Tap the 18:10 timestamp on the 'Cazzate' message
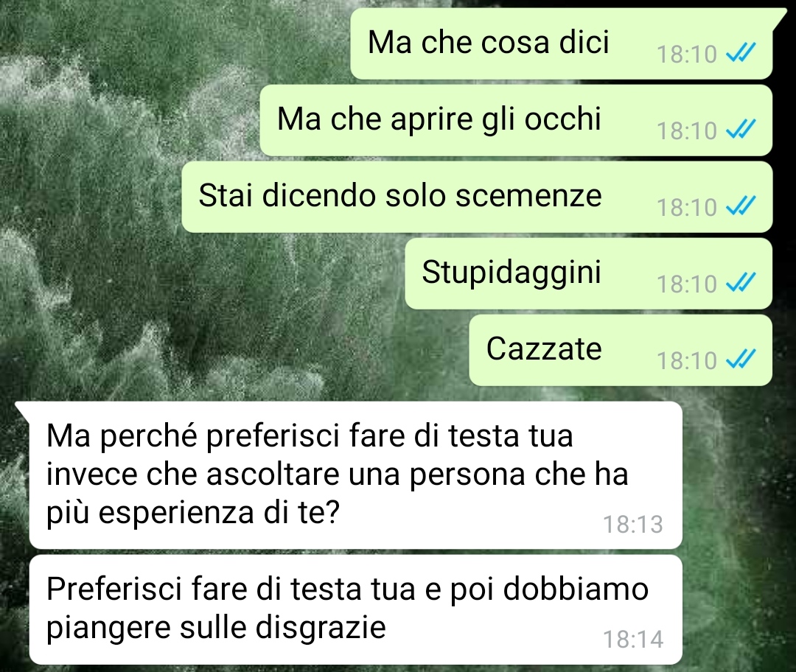Image resolution: width=796 pixels, height=672 pixels. click(687, 360)
